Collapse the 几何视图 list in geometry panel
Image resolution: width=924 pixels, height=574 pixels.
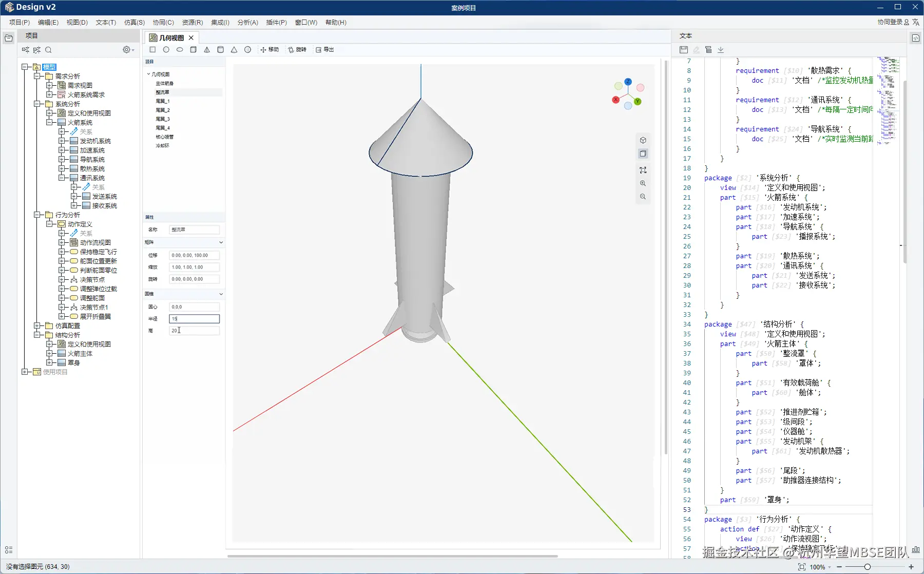point(148,74)
